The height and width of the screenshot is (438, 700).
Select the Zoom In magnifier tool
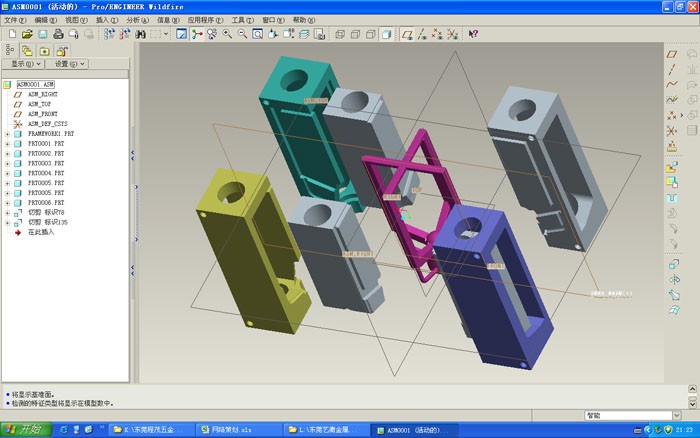tap(227, 34)
